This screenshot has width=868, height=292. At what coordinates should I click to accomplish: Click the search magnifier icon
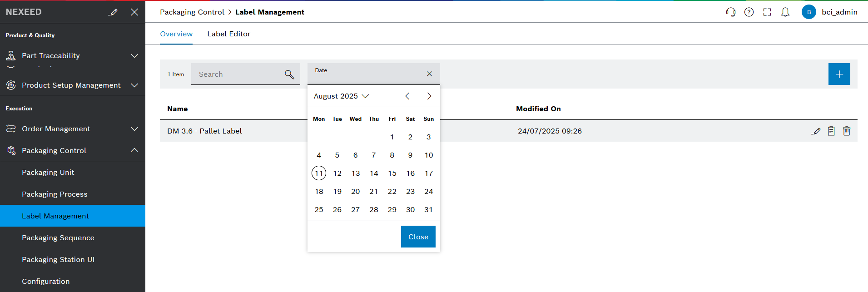[289, 74]
